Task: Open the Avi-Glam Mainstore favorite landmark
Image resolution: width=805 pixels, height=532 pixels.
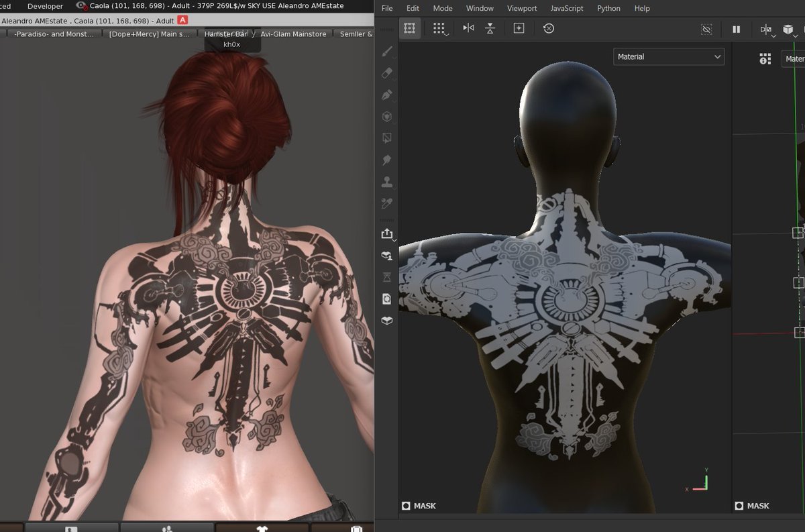Action: pyautogui.click(x=294, y=34)
